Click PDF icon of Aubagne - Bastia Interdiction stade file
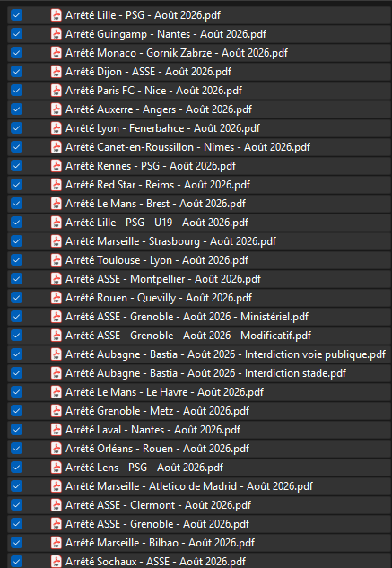The image size is (392, 568). 56,372
